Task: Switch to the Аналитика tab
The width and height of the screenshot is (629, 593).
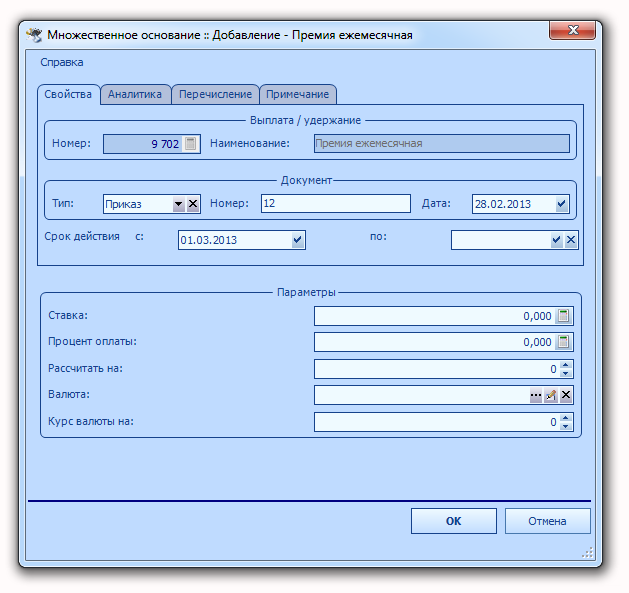Action: pyautogui.click(x=135, y=94)
